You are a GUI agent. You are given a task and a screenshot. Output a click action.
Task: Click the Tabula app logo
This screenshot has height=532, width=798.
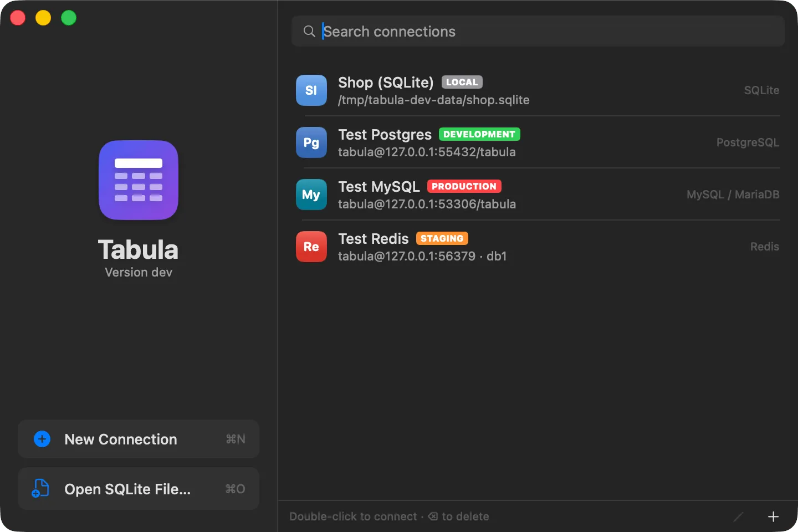tap(139, 180)
